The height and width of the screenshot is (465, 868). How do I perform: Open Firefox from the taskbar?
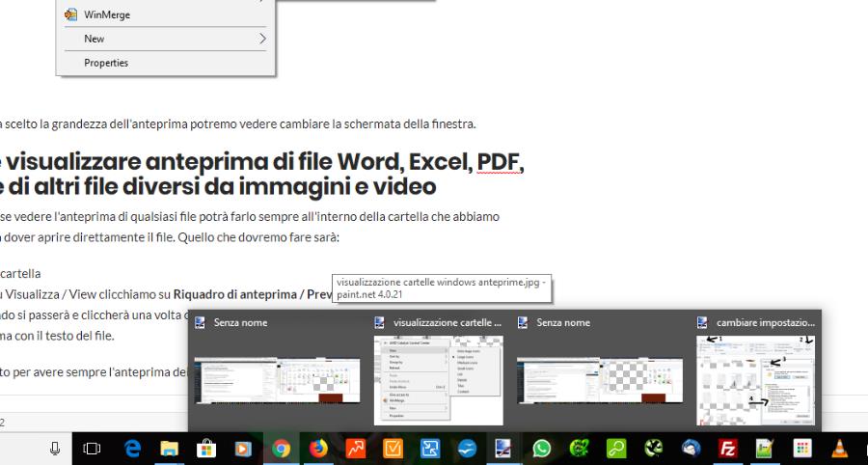pyautogui.click(x=317, y=448)
